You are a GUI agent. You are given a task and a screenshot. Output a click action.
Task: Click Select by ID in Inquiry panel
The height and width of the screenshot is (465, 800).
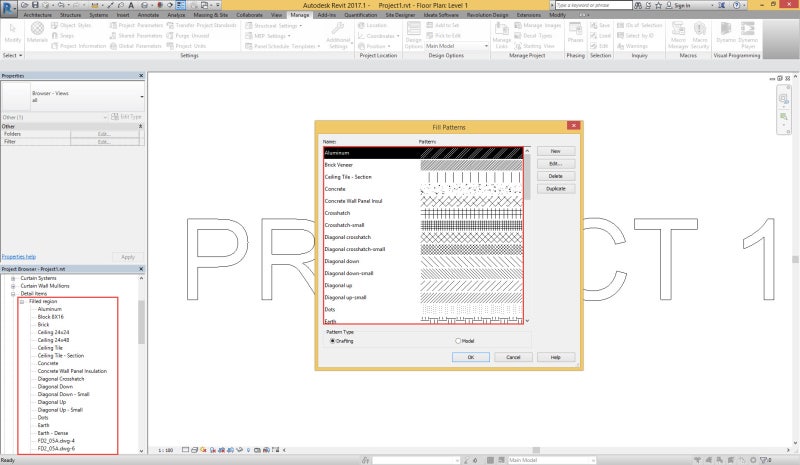pos(635,36)
